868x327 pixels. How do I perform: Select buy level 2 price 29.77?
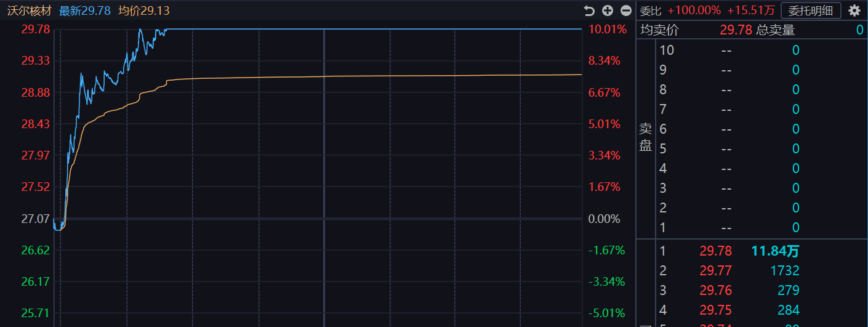[715, 270]
